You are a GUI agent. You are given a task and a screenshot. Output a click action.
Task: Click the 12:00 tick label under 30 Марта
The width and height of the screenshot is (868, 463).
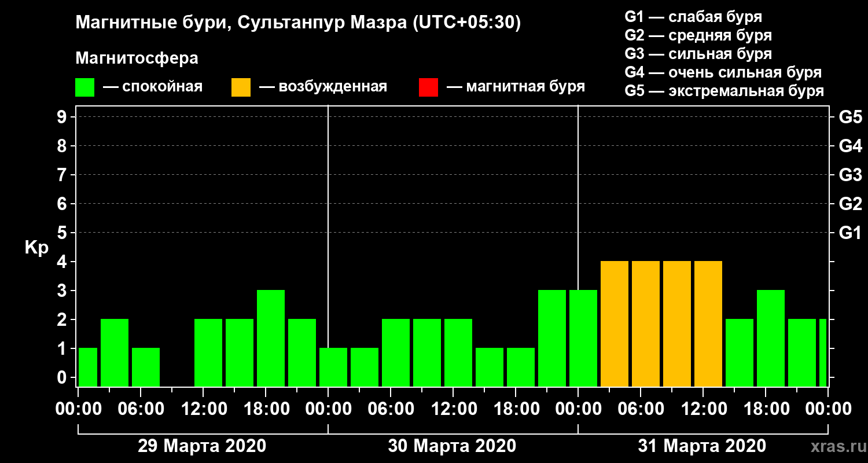pos(453,409)
